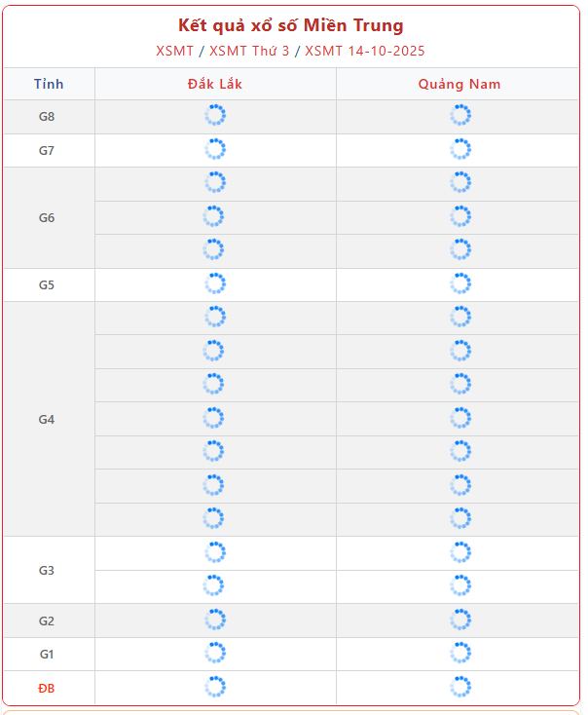Click the Kết quả xổ số Miền Trung title
The image size is (588, 715).
[290, 25]
